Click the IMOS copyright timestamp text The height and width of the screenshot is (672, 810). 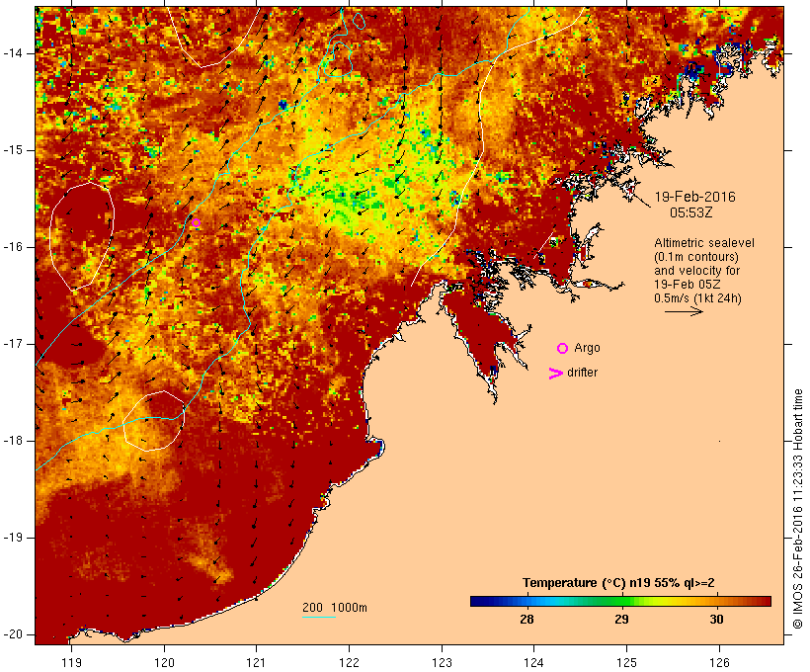coord(797,509)
